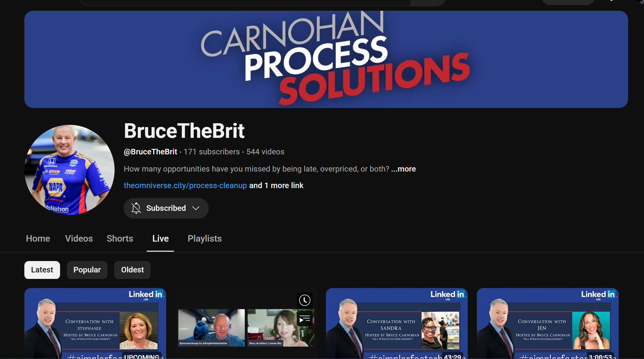Screen dimensions: 644x359
Task: Click the notification bell icon on the Subscribed button
Action: [136, 208]
